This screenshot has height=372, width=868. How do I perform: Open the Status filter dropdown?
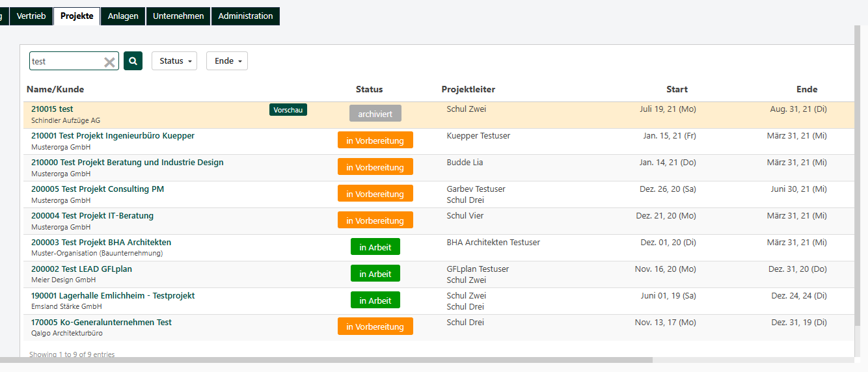174,61
